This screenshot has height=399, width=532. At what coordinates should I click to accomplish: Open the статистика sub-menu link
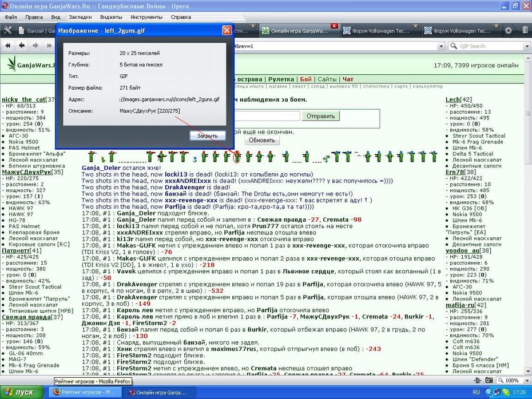coord(376,86)
